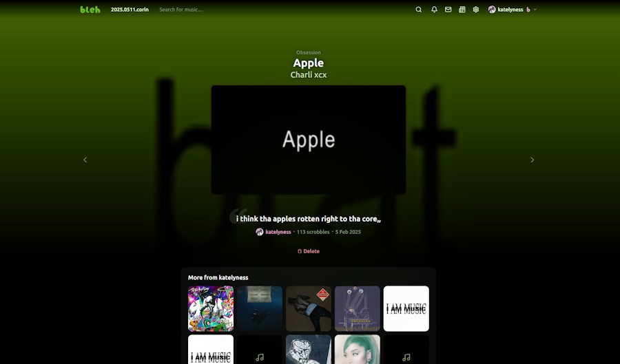Open first-row I AM MUSIC thumbnail

pyautogui.click(x=406, y=308)
